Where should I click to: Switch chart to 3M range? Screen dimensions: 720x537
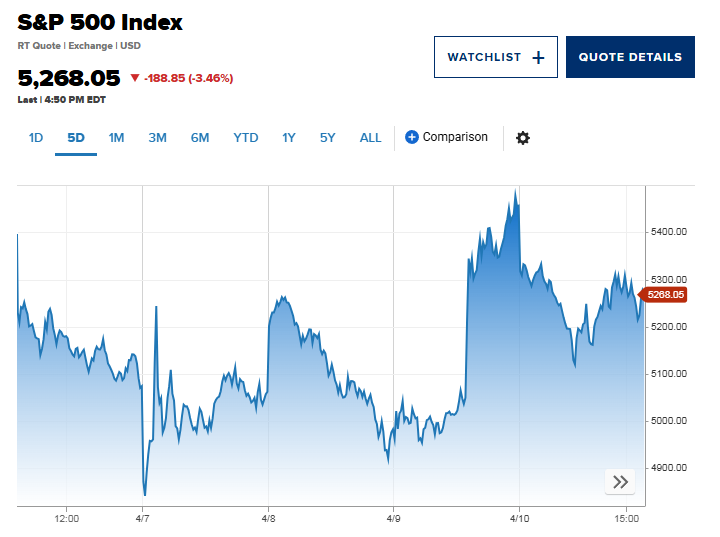point(157,138)
